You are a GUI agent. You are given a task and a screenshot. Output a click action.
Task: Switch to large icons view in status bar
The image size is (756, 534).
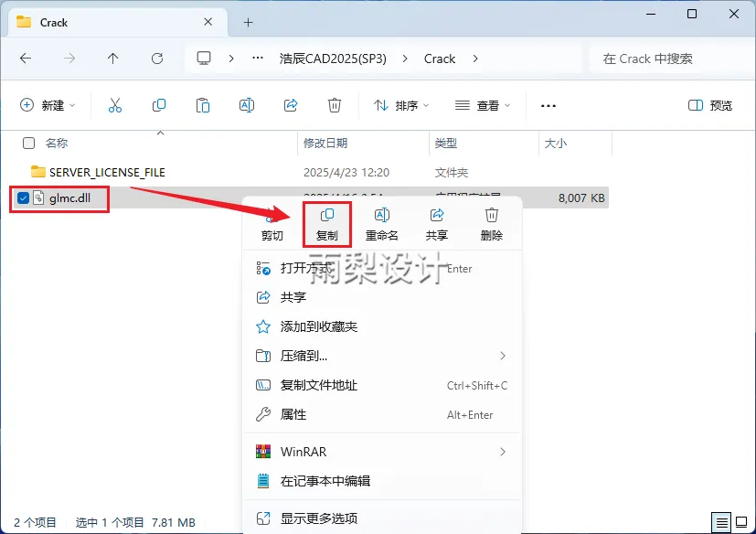[741, 522]
